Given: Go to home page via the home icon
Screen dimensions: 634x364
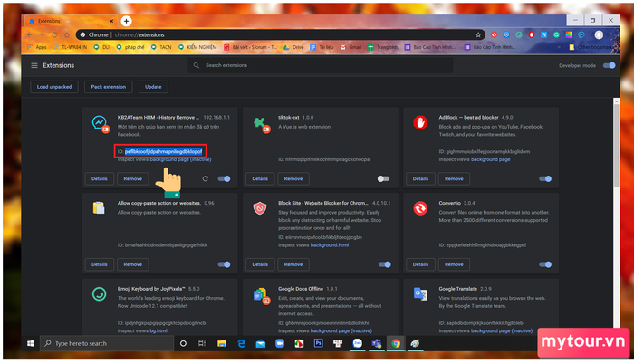Looking at the screenshot, I should [x=67, y=34].
